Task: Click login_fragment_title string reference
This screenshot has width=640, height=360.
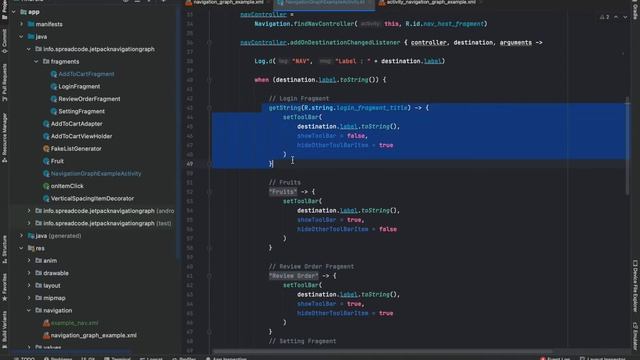Action: (372, 108)
